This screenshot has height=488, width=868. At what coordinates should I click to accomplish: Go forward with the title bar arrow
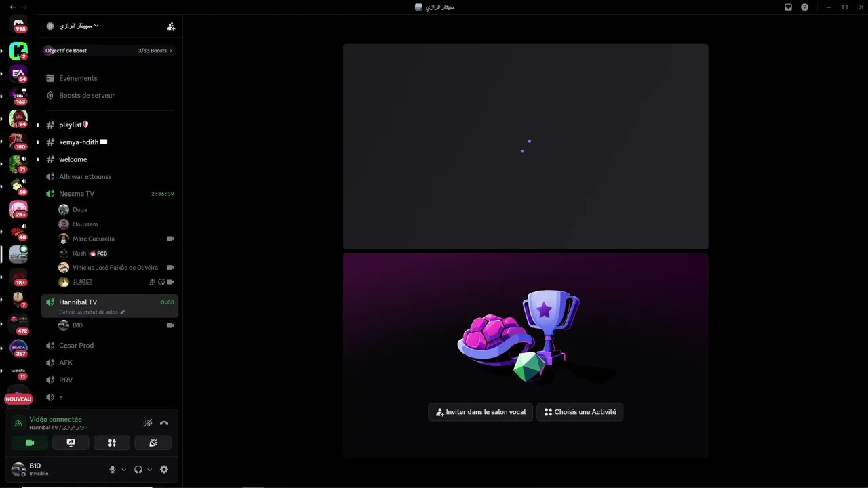click(24, 7)
